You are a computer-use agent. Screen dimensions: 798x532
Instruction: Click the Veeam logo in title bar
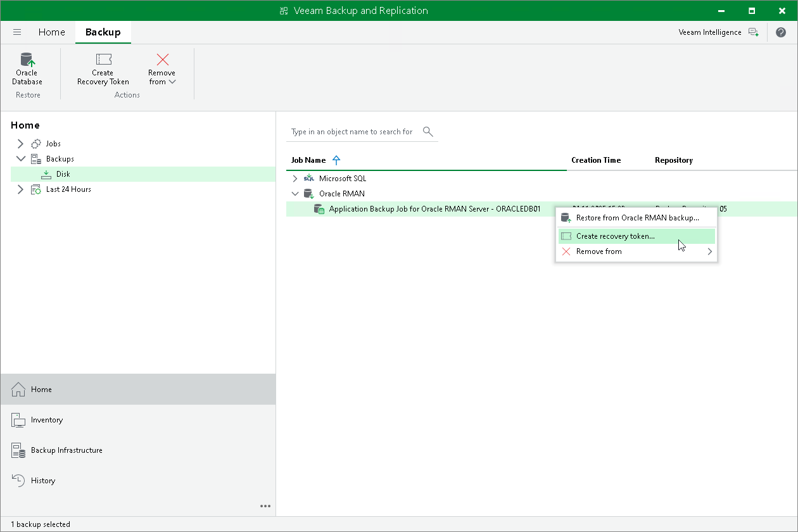284,11
